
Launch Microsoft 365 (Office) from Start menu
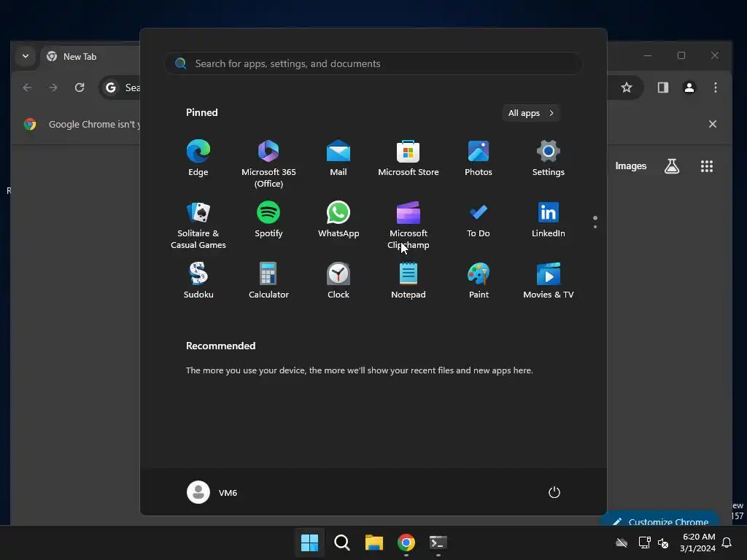click(x=268, y=164)
